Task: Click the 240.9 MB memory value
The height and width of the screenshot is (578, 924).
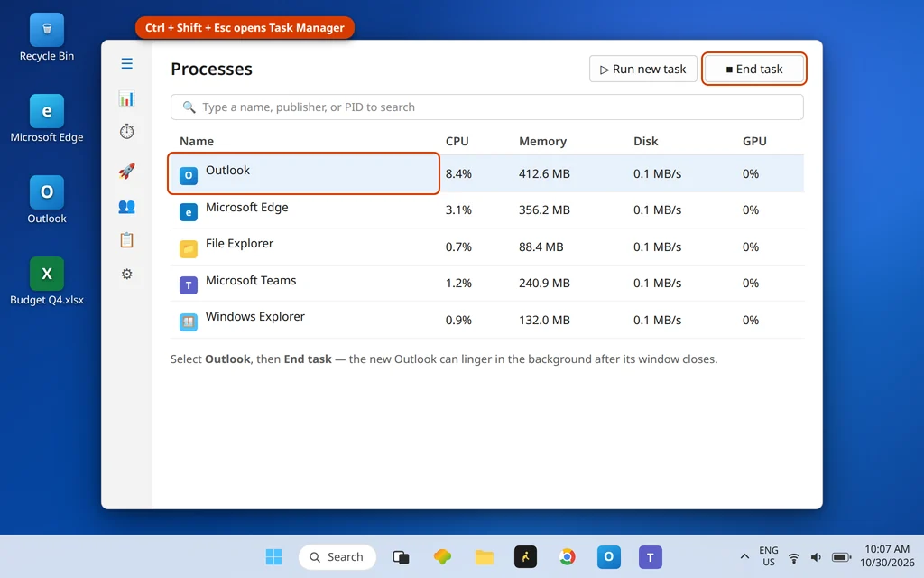Action: tap(544, 283)
